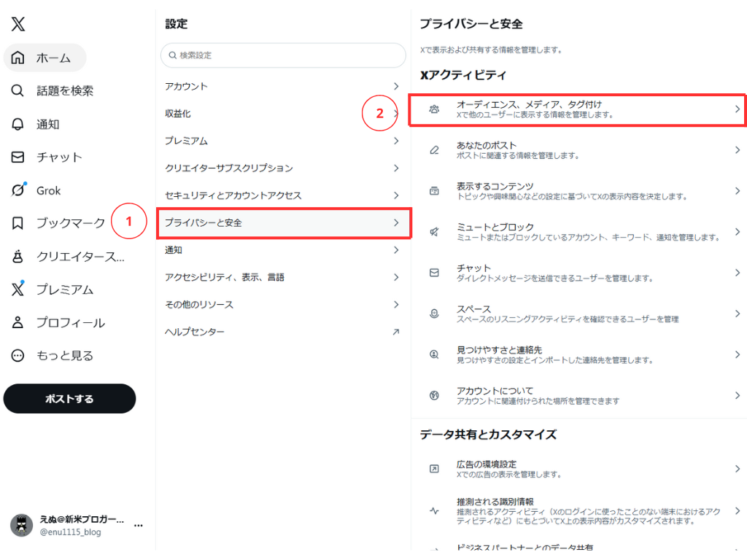Open もっと見る circle ellipsis icon

(18, 356)
